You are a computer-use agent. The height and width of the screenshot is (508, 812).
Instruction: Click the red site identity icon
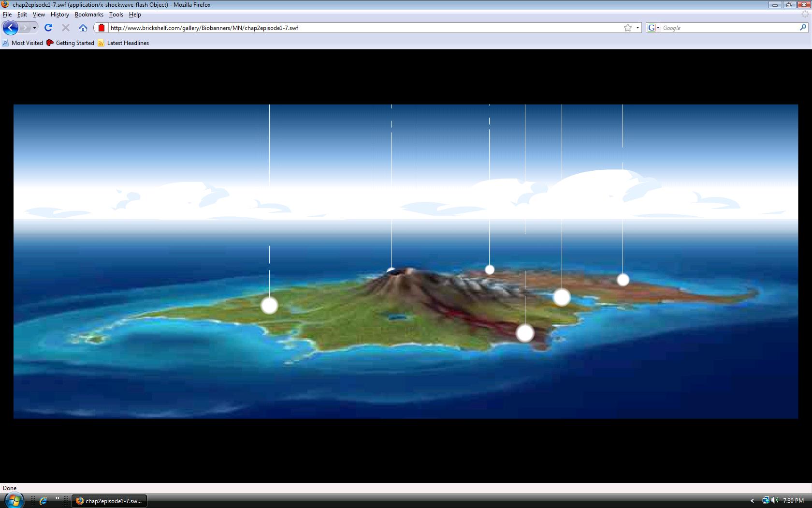[101, 28]
